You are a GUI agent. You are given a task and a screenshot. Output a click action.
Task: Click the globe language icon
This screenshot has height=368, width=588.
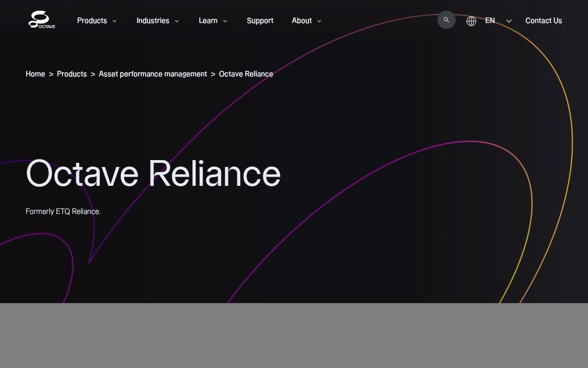(x=471, y=21)
